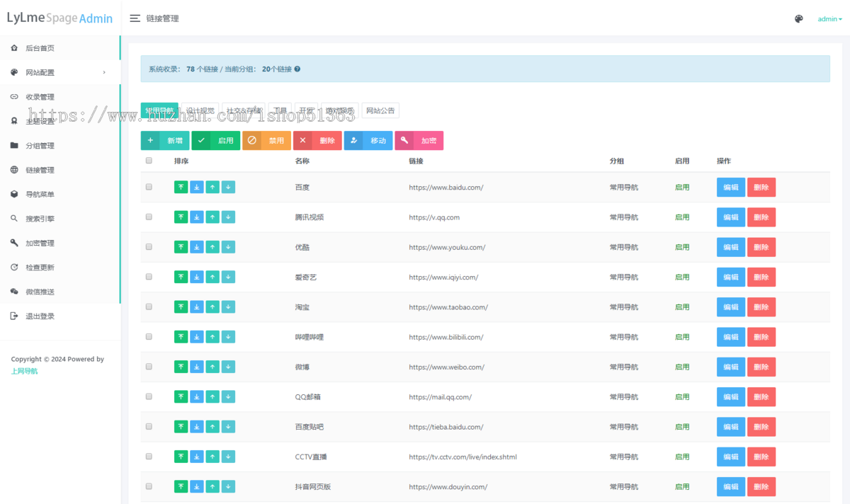Switch to the 网站公告 group tab
The width and height of the screenshot is (850, 504).
click(x=380, y=110)
